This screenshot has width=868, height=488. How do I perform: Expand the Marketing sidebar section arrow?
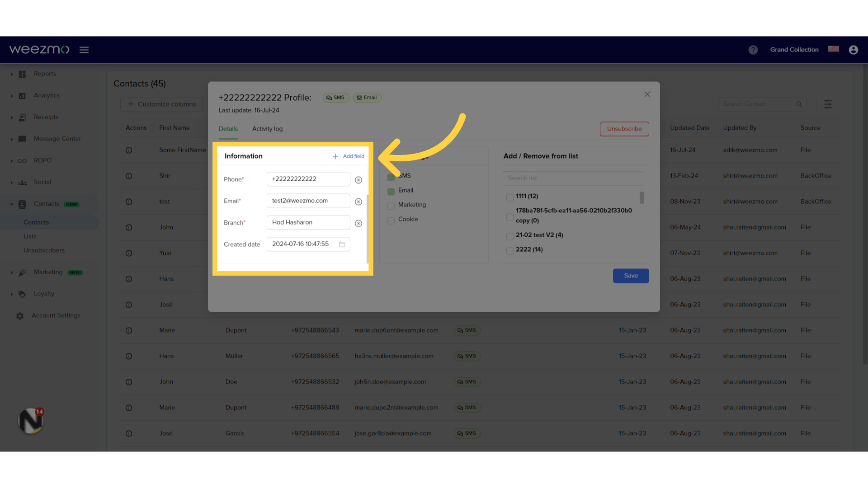click(12, 272)
